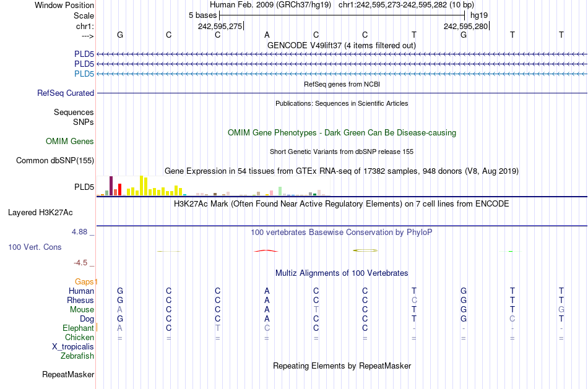Click the red bar in the GTEx chart
The image size is (588, 389).
(x=119, y=190)
